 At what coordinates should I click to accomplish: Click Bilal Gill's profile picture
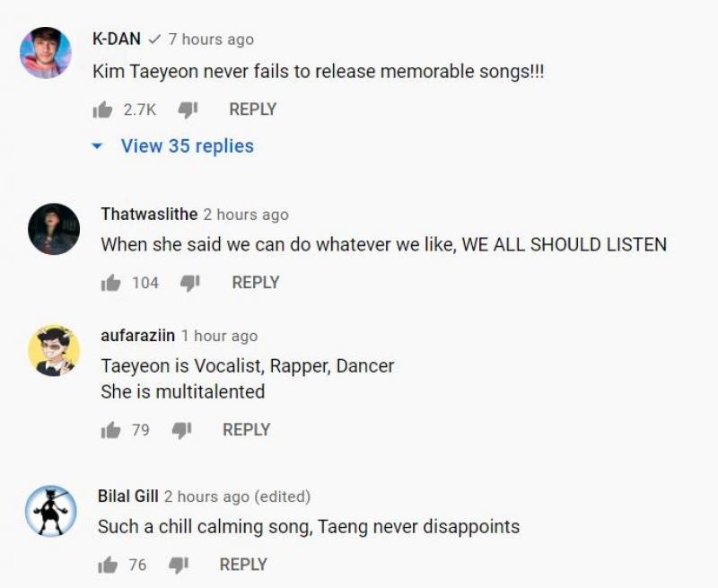tap(51, 511)
